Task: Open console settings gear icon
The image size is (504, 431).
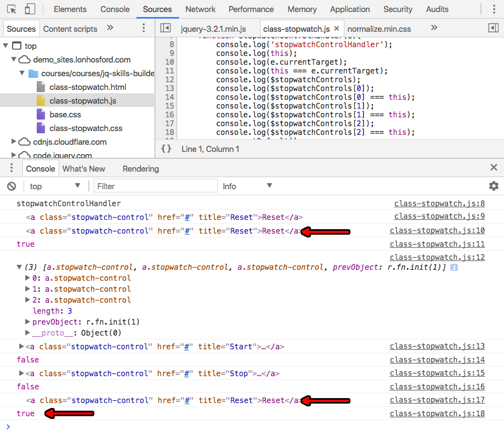Action: pos(494,186)
